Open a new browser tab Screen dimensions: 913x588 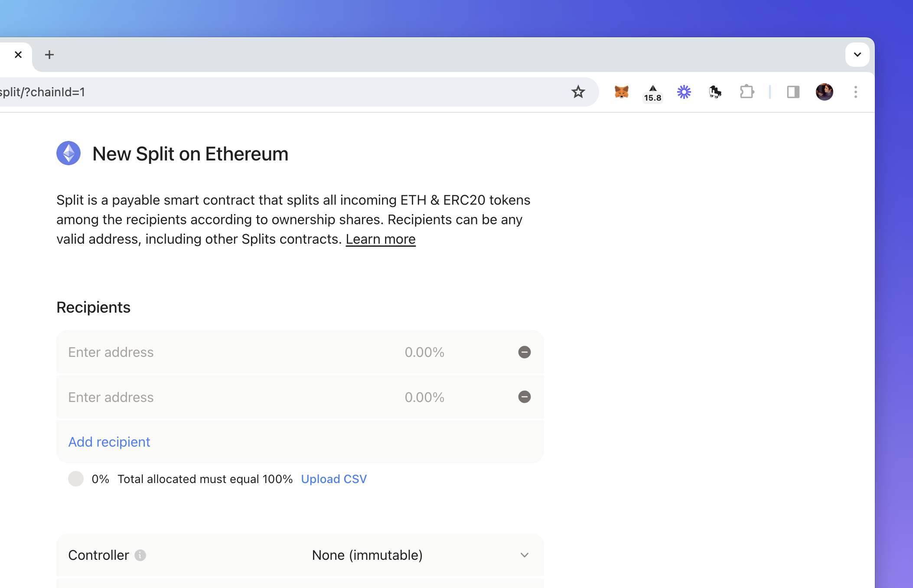[49, 55]
